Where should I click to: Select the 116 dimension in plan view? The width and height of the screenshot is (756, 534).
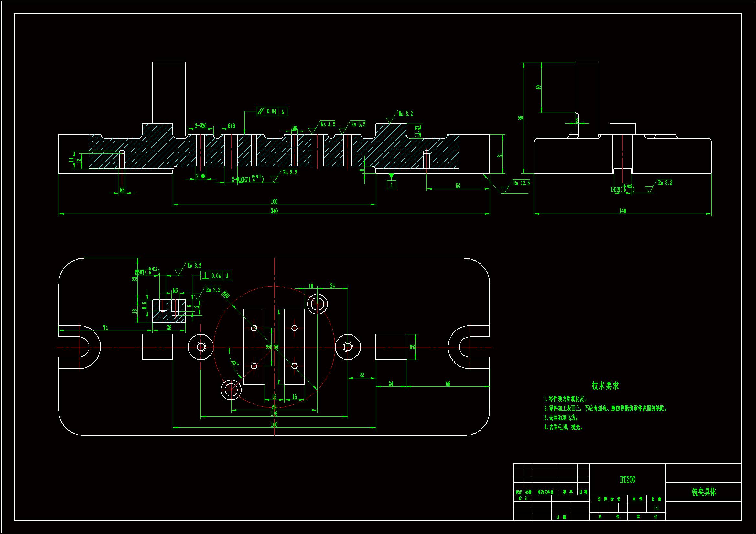point(274,414)
